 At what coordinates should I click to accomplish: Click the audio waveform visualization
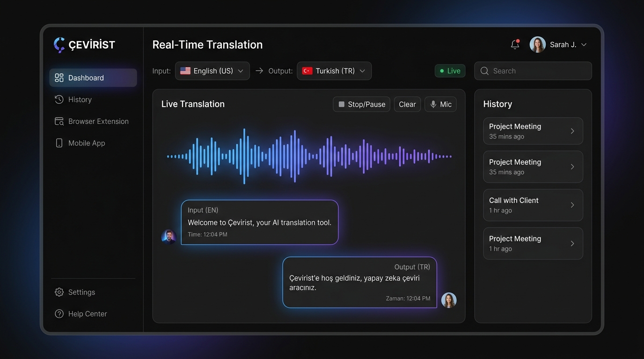click(309, 157)
